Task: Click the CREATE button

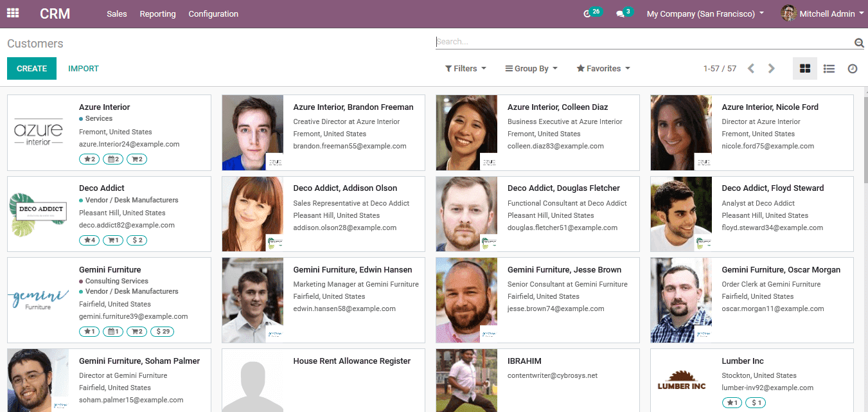Action: point(31,69)
